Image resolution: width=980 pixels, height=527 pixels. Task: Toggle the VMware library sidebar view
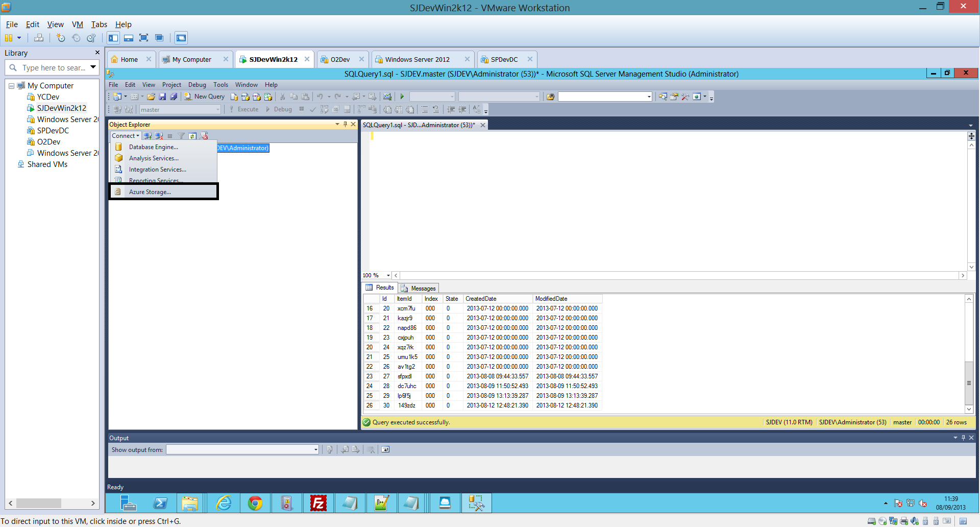click(x=113, y=38)
